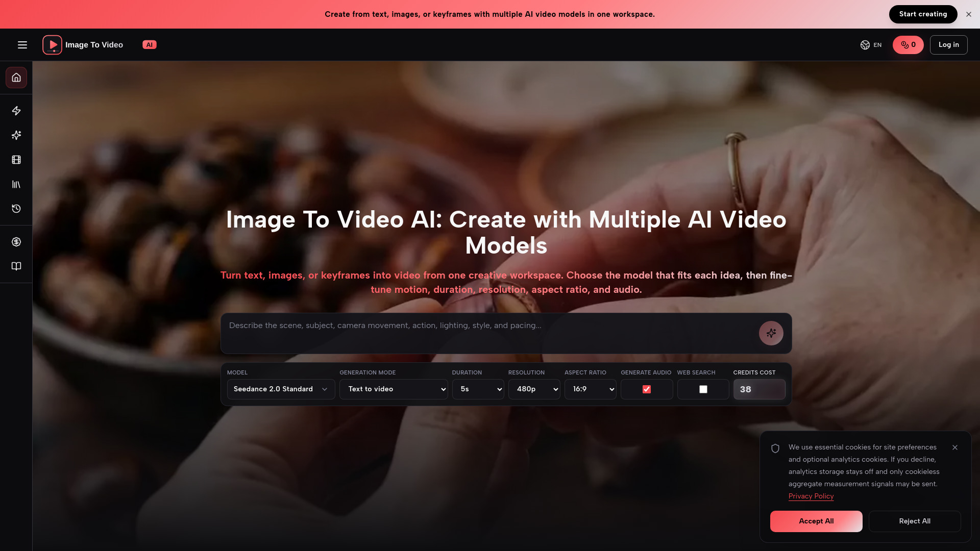The width and height of the screenshot is (980, 551).
Task: Open the Resolution 480p dropdown
Action: tap(534, 389)
